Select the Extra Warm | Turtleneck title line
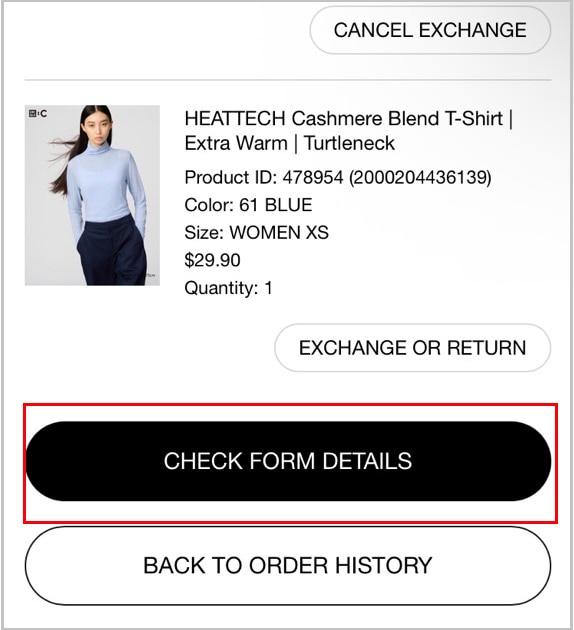This screenshot has height=630, width=574. [x=289, y=143]
